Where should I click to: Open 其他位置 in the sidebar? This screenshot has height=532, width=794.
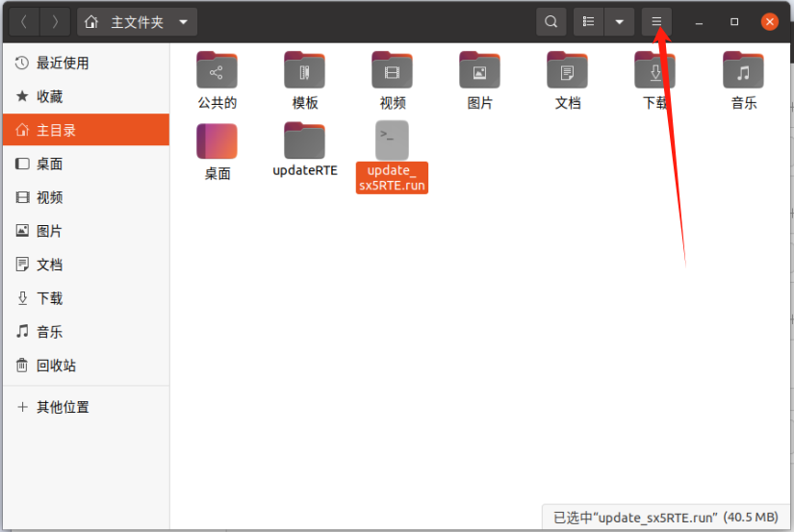coord(86,407)
